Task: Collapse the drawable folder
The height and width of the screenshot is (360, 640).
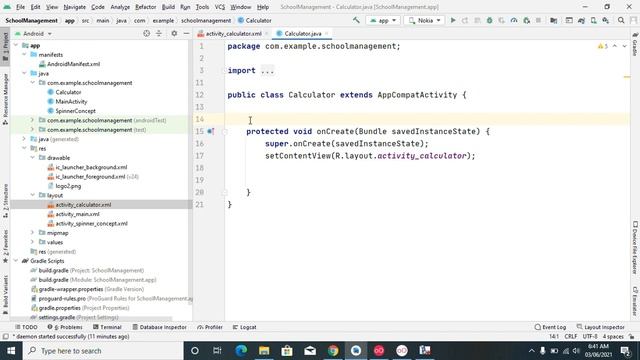Action: [32, 158]
